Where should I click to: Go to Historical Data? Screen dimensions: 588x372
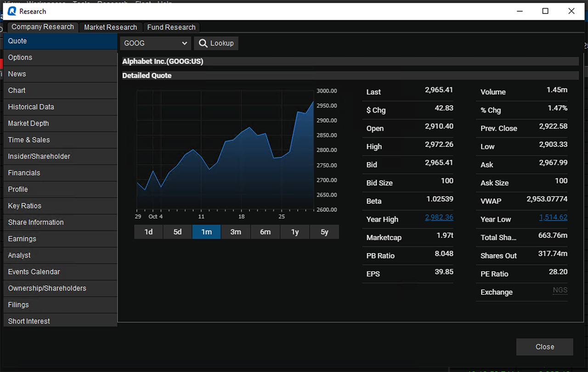coord(60,107)
